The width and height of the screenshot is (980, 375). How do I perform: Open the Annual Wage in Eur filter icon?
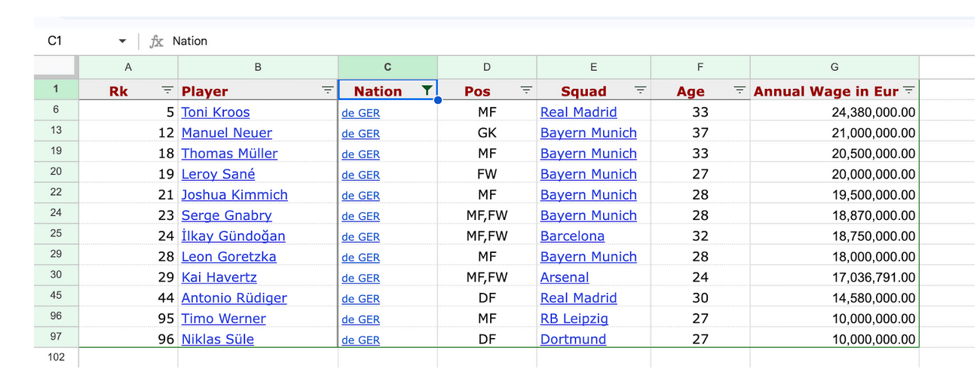[908, 90]
